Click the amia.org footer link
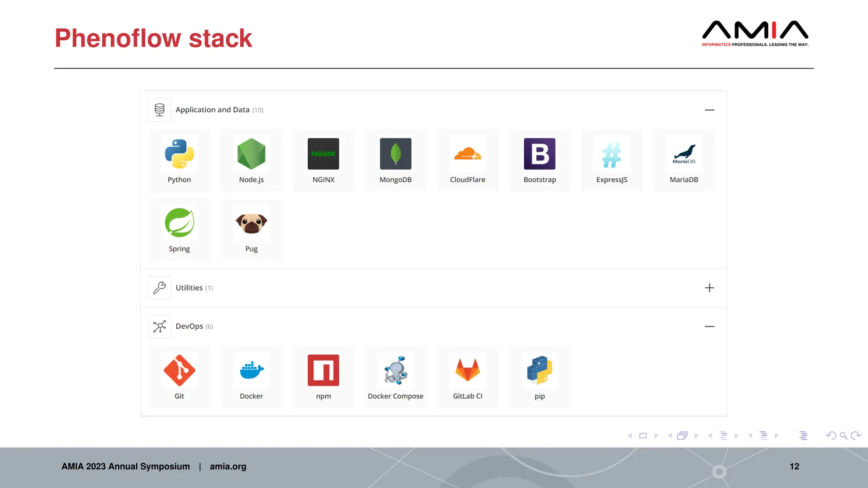Viewport: 868px width, 488px height. tap(228, 466)
